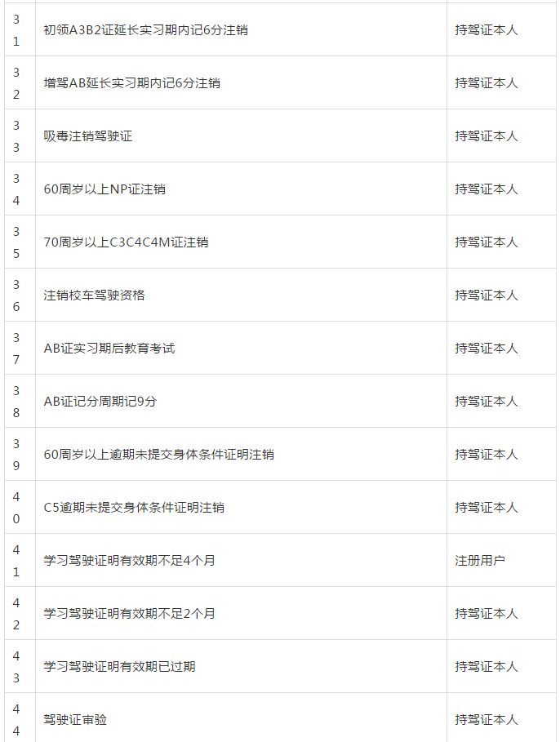Click 60周岁以上NP证注销 item

(104, 189)
